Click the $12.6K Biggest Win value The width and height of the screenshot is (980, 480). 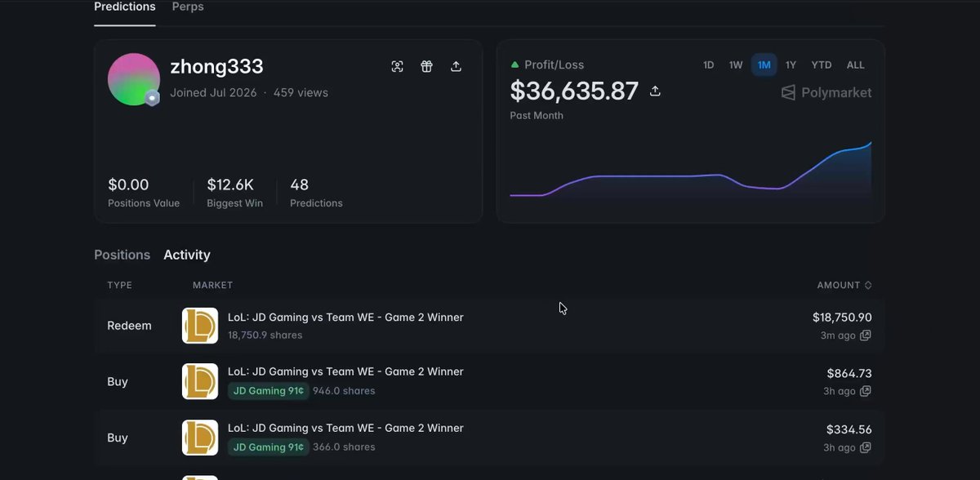click(x=230, y=185)
